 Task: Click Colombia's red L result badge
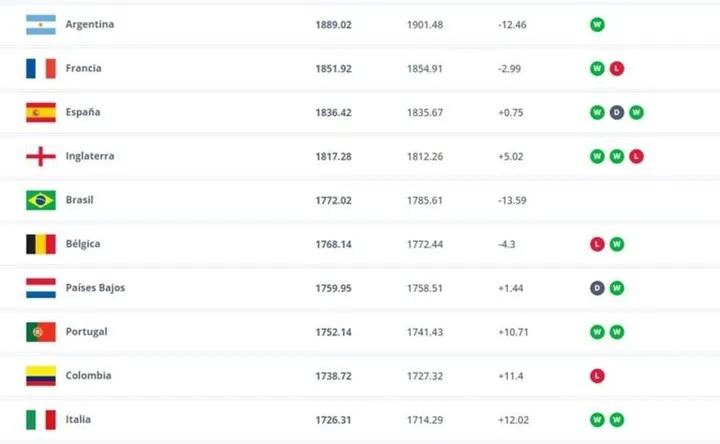coord(597,376)
